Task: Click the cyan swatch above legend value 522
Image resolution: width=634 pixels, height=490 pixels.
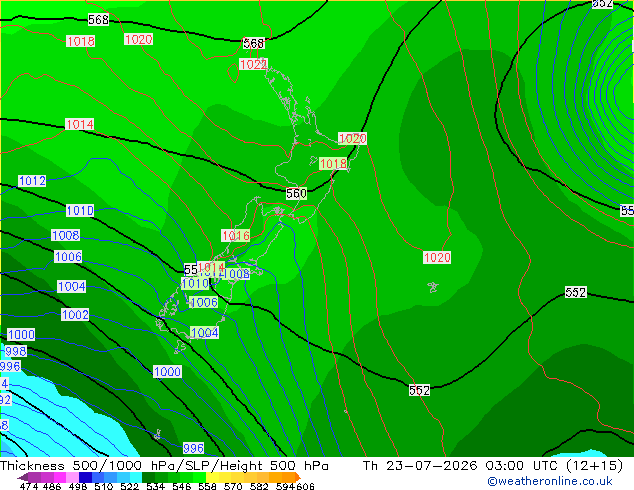Action: (136, 477)
